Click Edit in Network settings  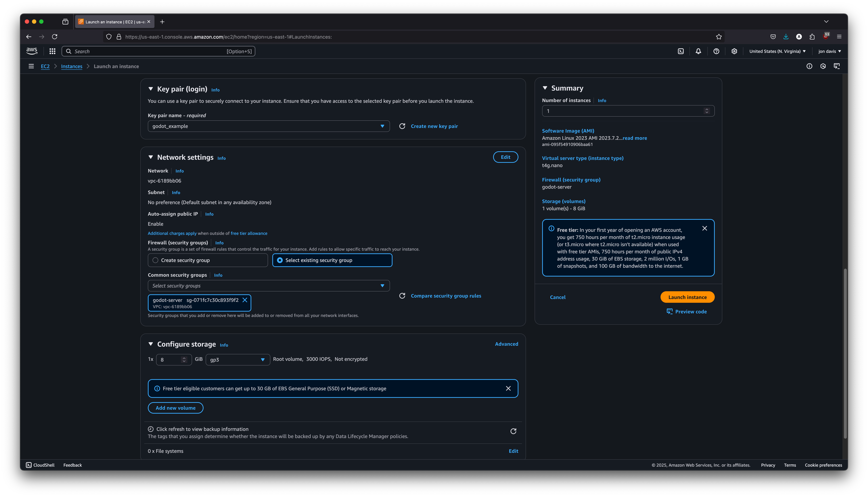click(x=505, y=157)
